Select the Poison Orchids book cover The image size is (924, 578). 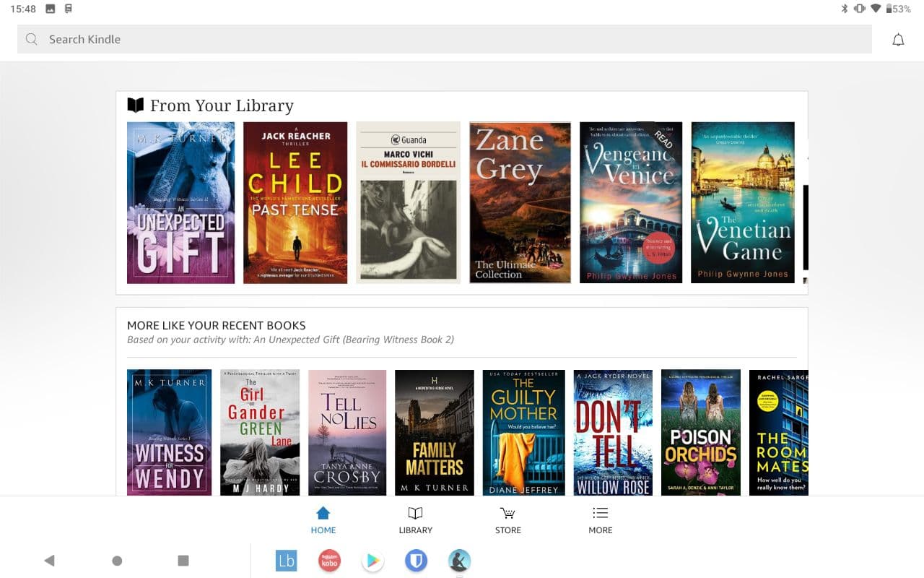pyautogui.click(x=701, y=432)
